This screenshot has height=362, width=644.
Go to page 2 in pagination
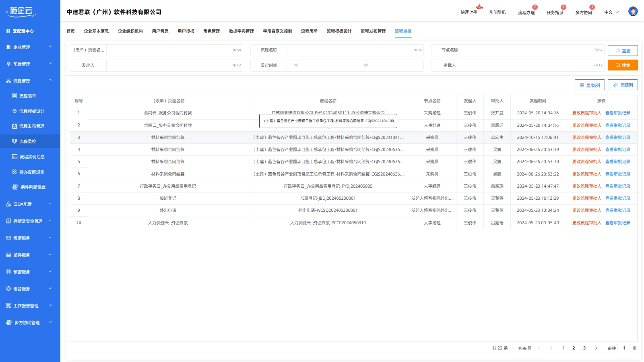574,348
